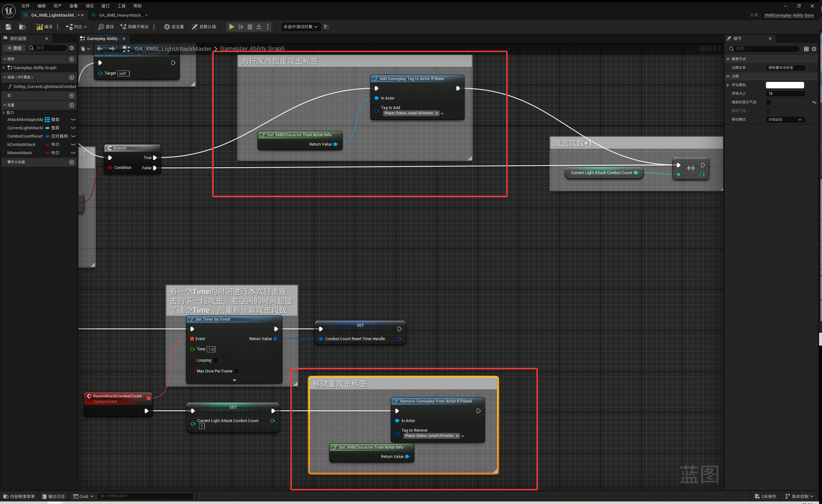Screen dimensions: 822x504
Task: Click the Compile (编译) button icon
Action: pyautogui.click(x=40, y=27)
